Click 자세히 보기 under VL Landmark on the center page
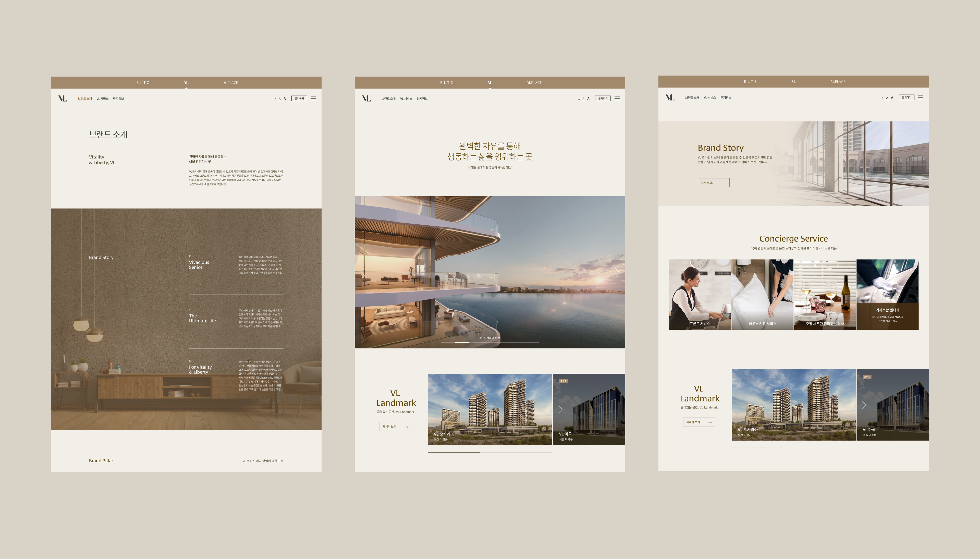Screen dimensions: 980x559 (395, 427)
